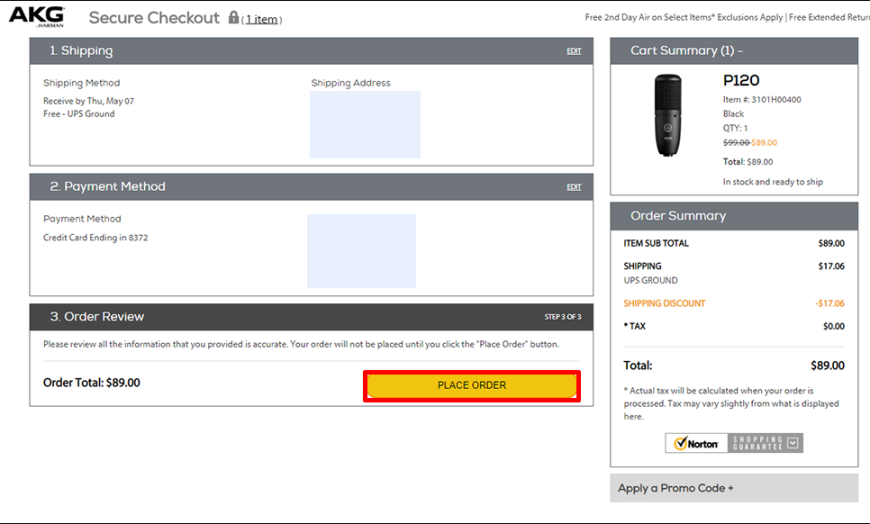Click the Order Summary header
This screenshot has width=870, height=524.
pyautogui.click(x=734, y=216)
